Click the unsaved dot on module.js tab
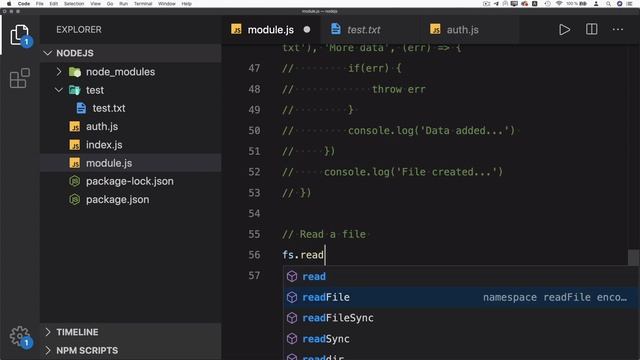The width and height of the screenshot is (640, 360). (307, 29)
